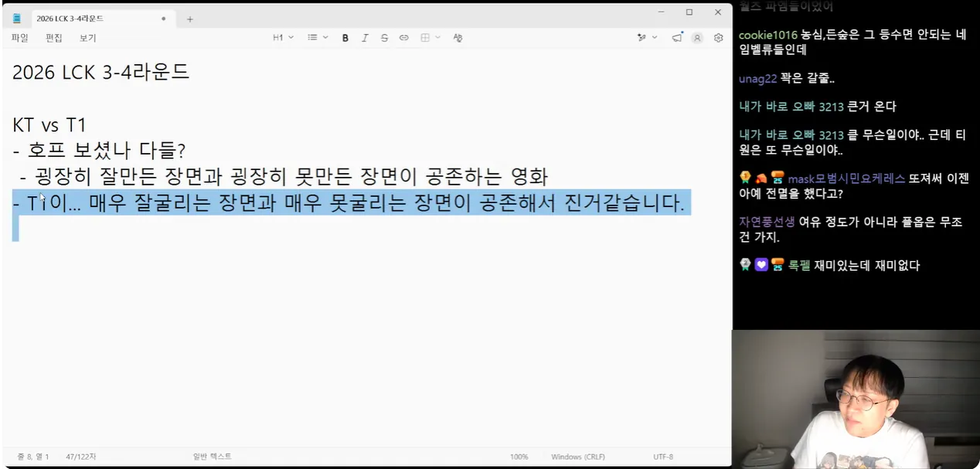Image resolution: width=980 pixels, height=469 pixels.
Task: Open the 파일 menu
Action: point(19,38)
